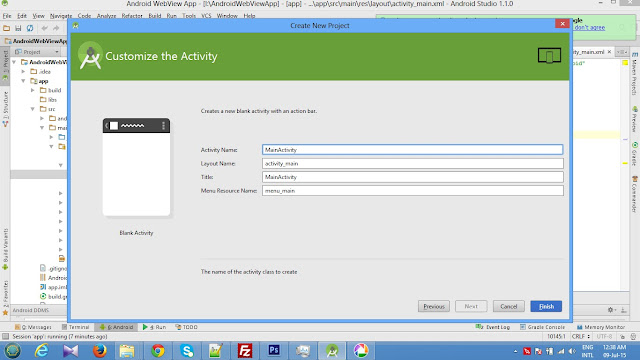640x360 pixels.
Task: Open Photoshop from the taskbar
Action: [x=273, y=351]
